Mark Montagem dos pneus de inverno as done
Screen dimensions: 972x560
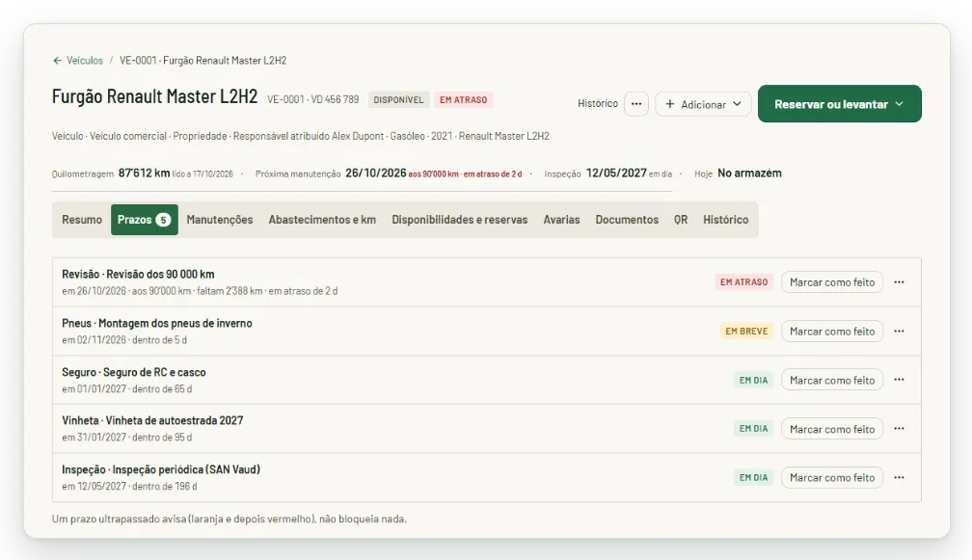(832, 332)
